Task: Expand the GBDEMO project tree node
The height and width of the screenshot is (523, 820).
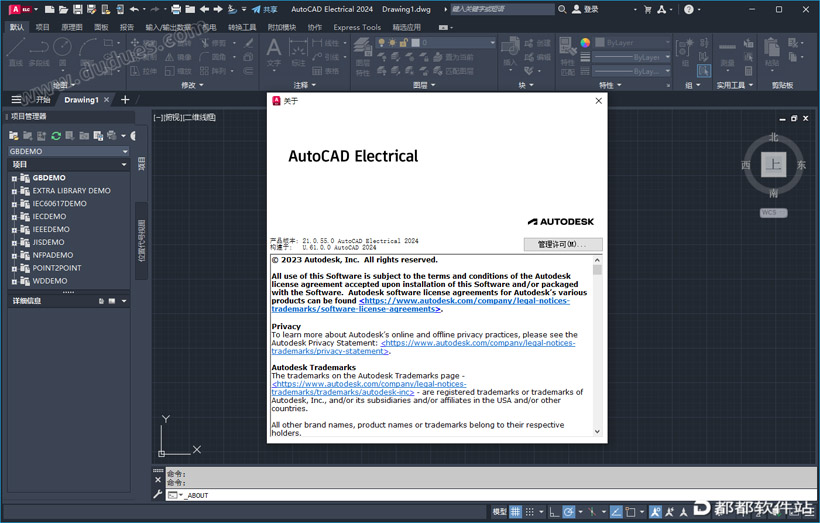Action: pos(14,178)
